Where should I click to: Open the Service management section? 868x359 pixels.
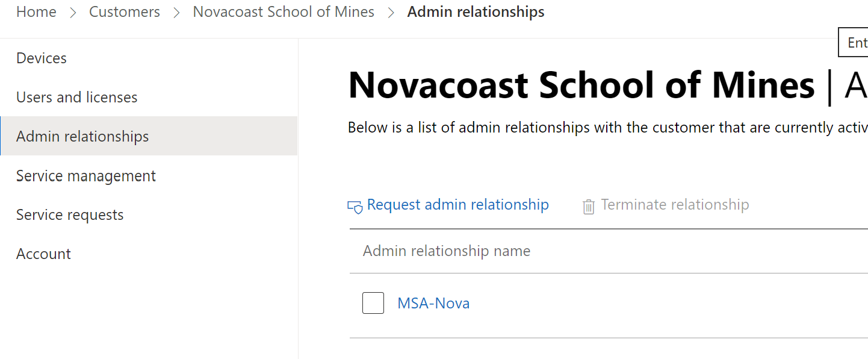(86, 176)
